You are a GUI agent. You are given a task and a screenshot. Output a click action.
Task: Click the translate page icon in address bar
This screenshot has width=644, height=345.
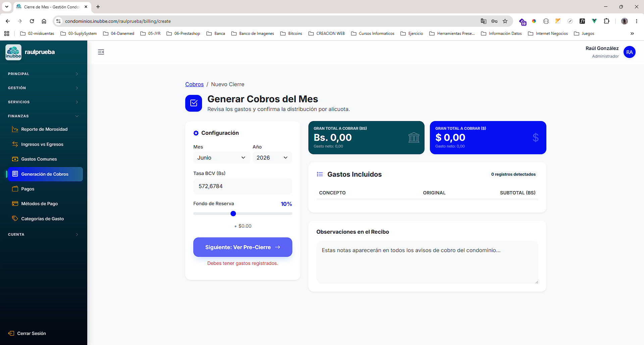coord(484,21)
